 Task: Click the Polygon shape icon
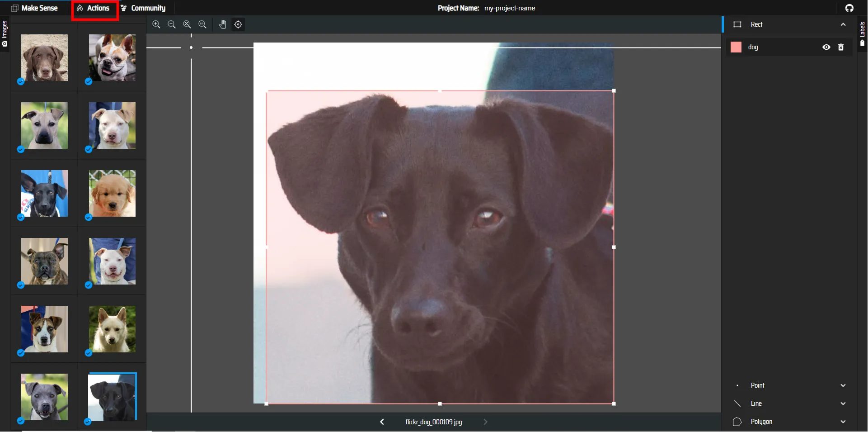tap(737, 422)
